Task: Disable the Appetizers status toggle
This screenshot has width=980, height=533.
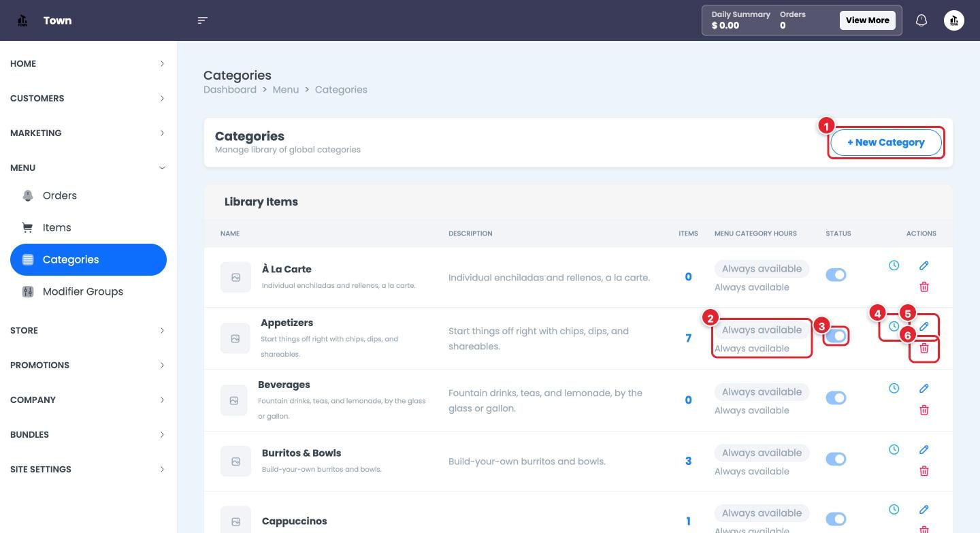Action: coord(836,336)
